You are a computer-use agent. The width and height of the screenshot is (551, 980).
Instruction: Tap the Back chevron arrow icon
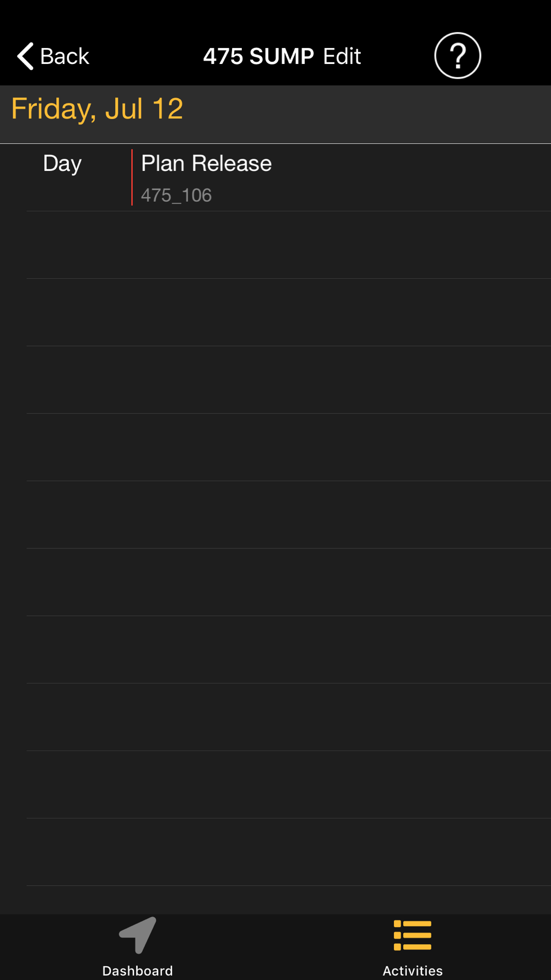[25, 56]
